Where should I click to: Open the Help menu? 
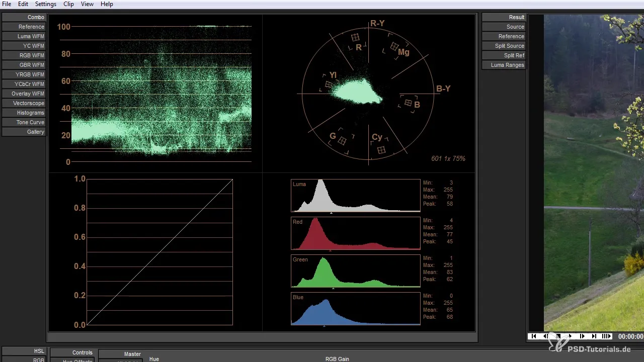point(107,4)
